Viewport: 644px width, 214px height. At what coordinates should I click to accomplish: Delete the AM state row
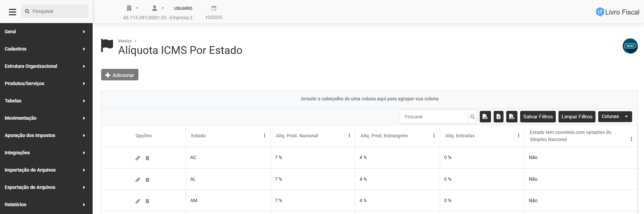pyautogui.click(x=147, y=201)
